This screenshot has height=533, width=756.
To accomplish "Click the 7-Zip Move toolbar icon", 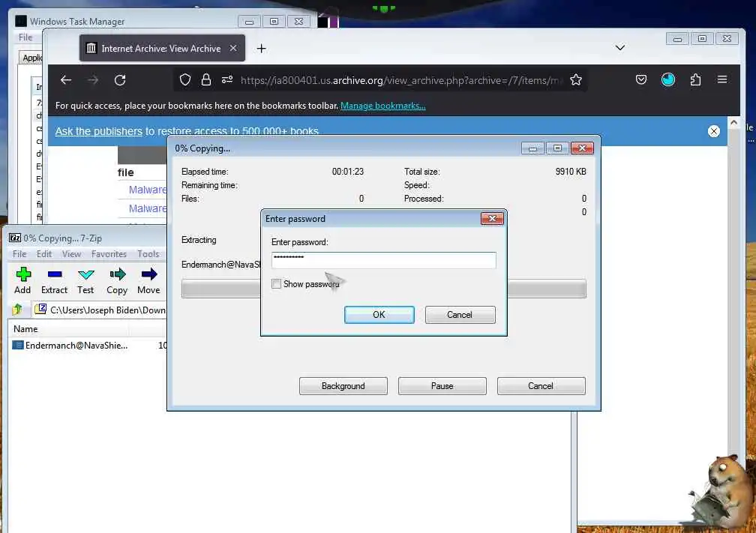I will click(148, 280).
